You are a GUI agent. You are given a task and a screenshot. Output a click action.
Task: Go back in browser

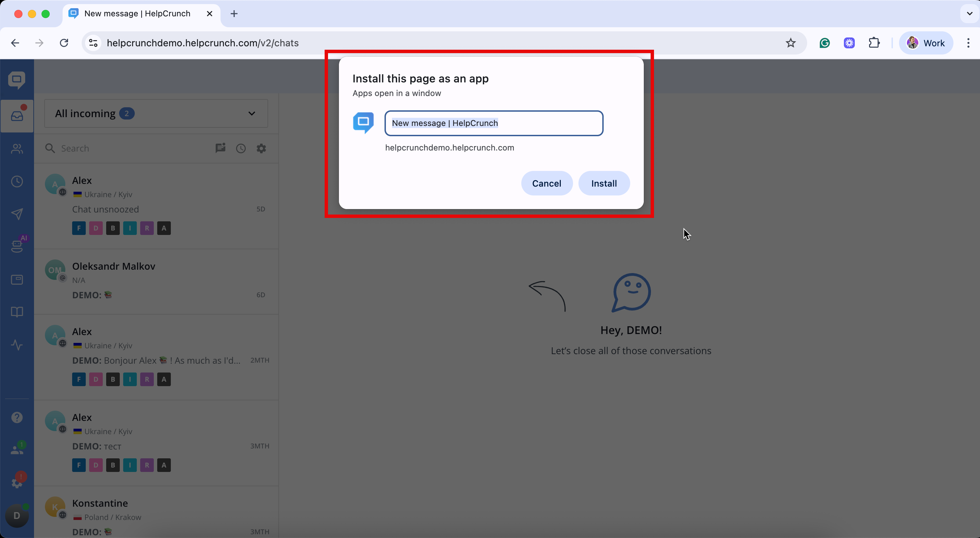pyautogui.click(x=15, y=43)
